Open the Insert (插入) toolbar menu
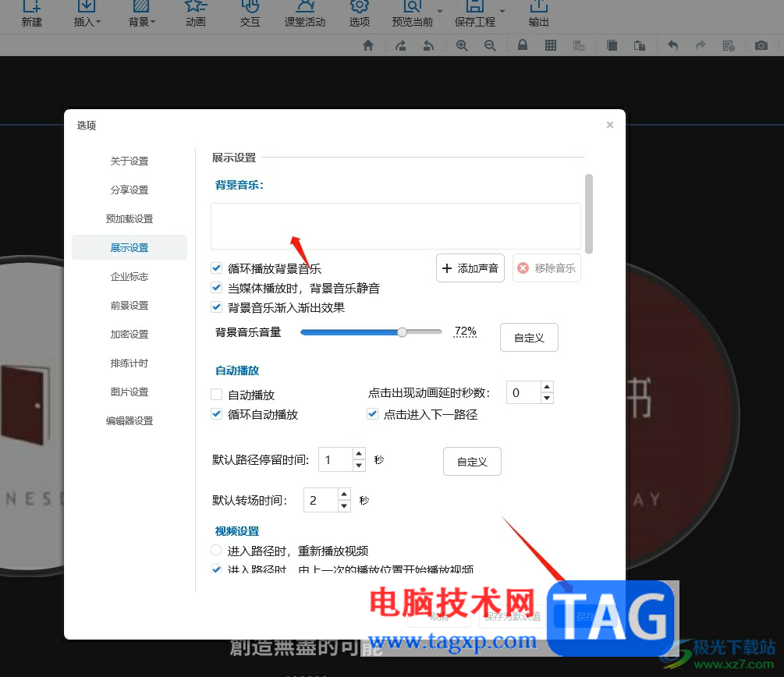Viewport: 784px width, 677px height. click(x=87, y=13)
